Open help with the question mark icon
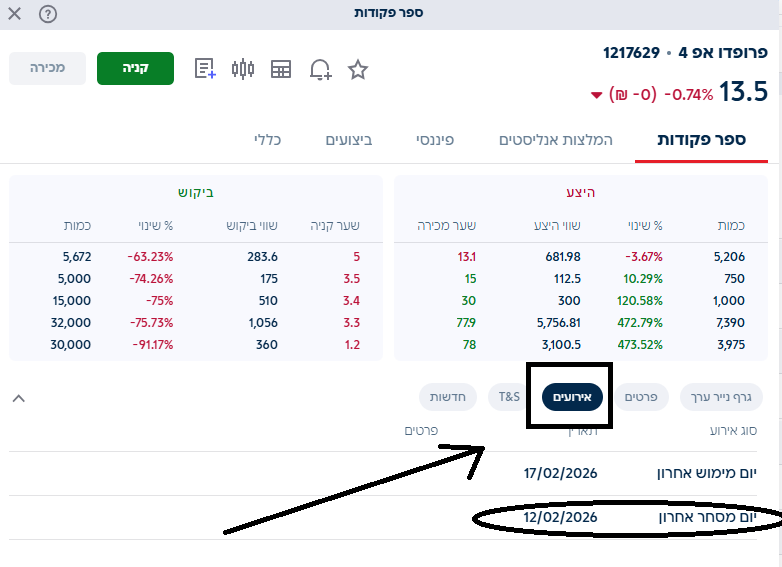The image size is (782, 567). click(48, 14)
